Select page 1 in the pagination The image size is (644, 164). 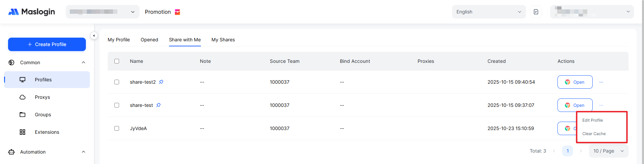[x=568, y=151]
